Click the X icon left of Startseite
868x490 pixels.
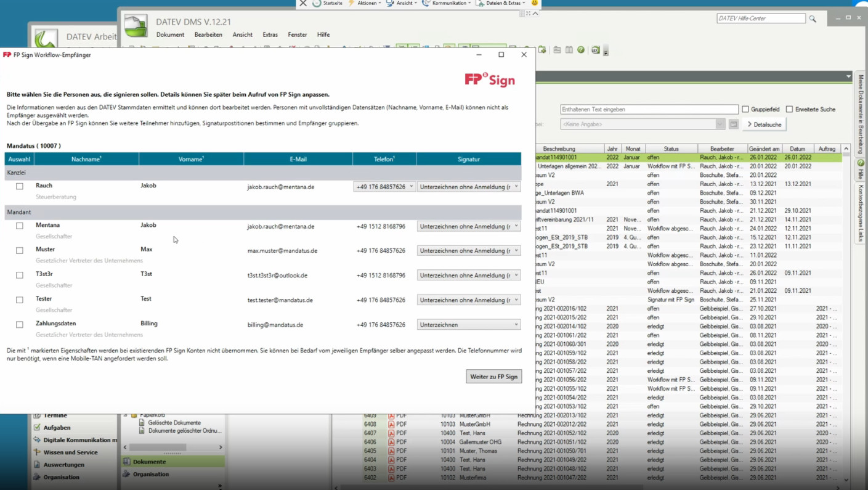tap(303, 3)
